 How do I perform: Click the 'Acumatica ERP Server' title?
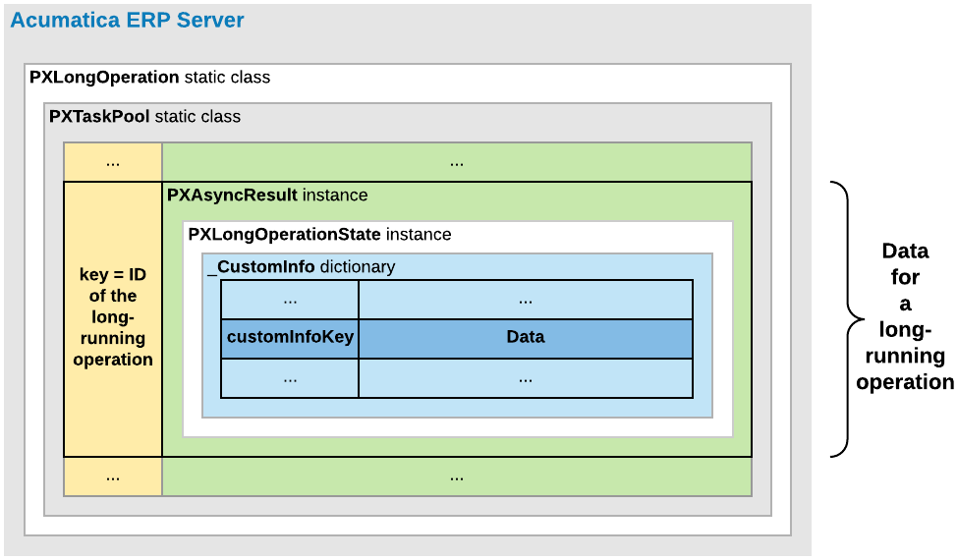(x=127, y=20)
